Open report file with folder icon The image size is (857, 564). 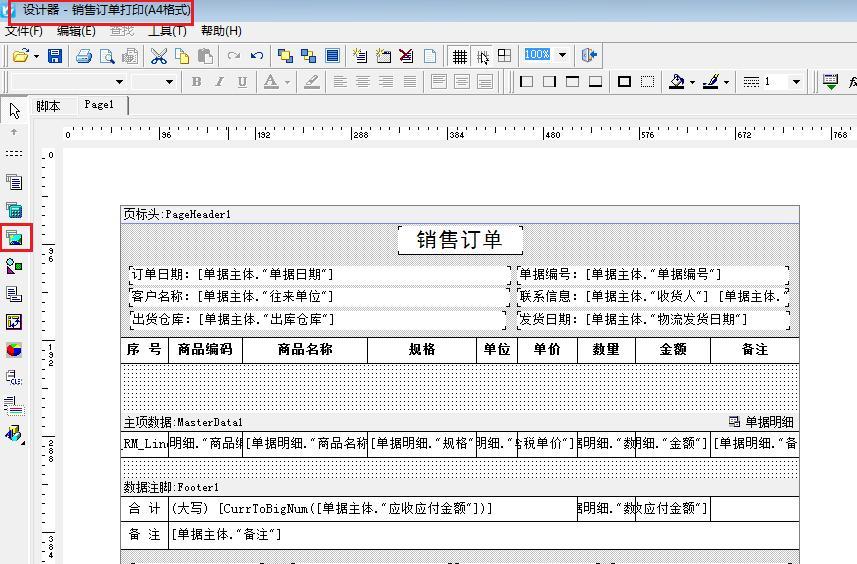[x=21, y=56]
